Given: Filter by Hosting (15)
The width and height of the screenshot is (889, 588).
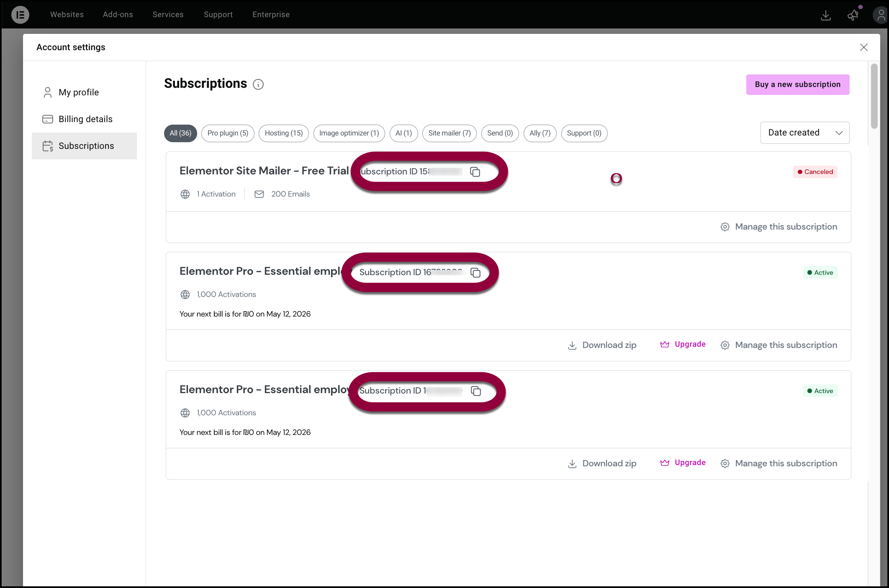Looking at the screenshot, I should (x=283, y=133).
